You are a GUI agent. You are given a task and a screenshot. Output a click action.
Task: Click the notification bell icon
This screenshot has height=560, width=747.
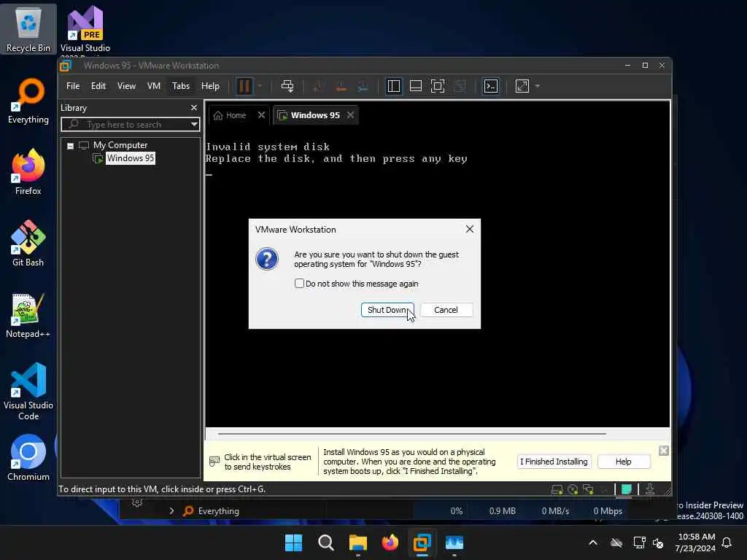point(727,542)
